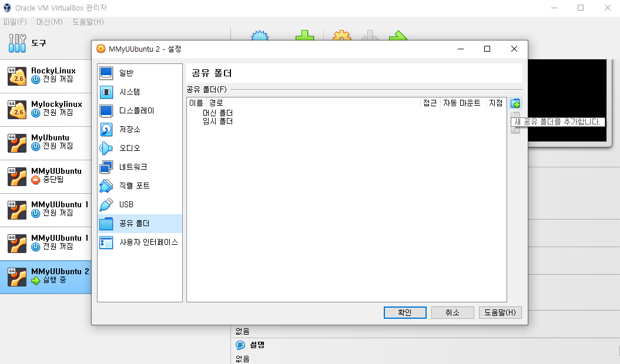
Task: Click the 도움말(H) button in settings dialog
Action: tap(500, 312)
